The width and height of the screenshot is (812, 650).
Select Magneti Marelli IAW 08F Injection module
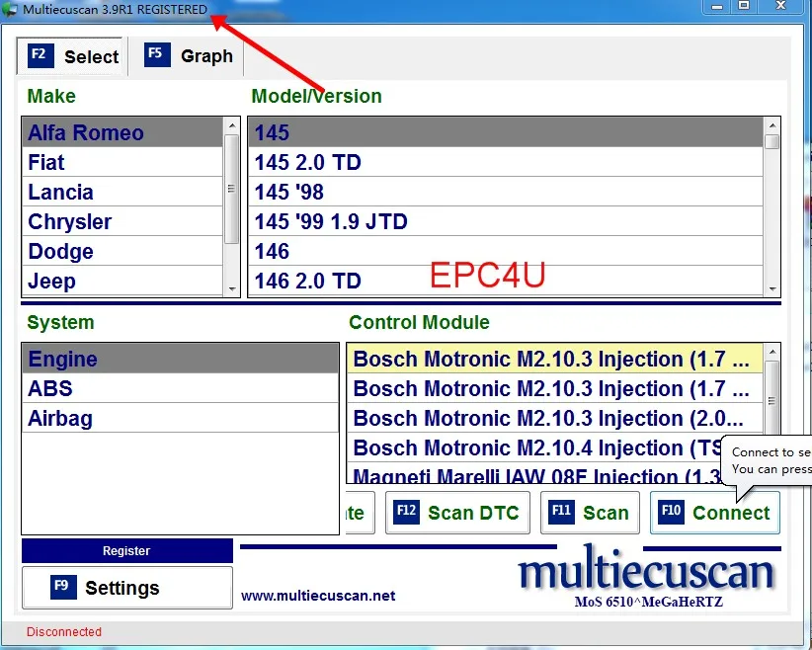534,473
